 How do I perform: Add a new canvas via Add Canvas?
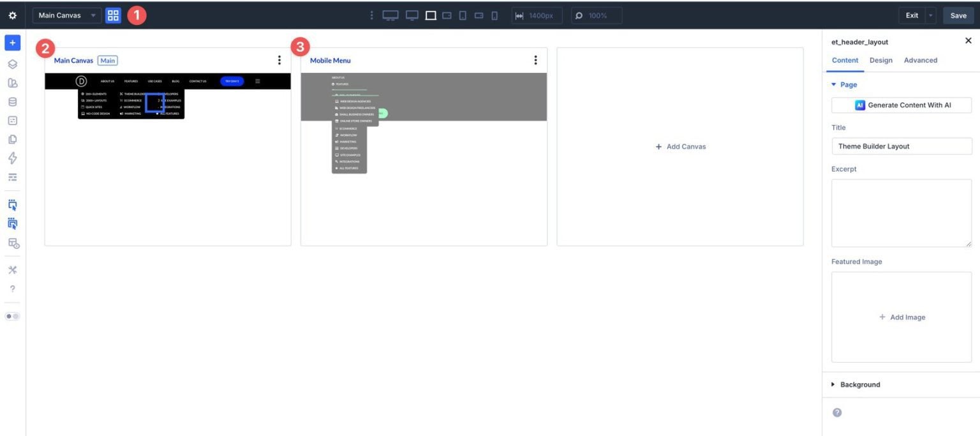(680, 147)
